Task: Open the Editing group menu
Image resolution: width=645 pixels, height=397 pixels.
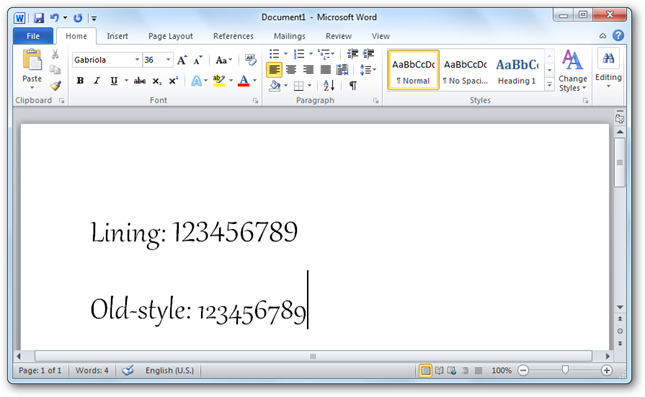Action: click(x=608, y=70)
